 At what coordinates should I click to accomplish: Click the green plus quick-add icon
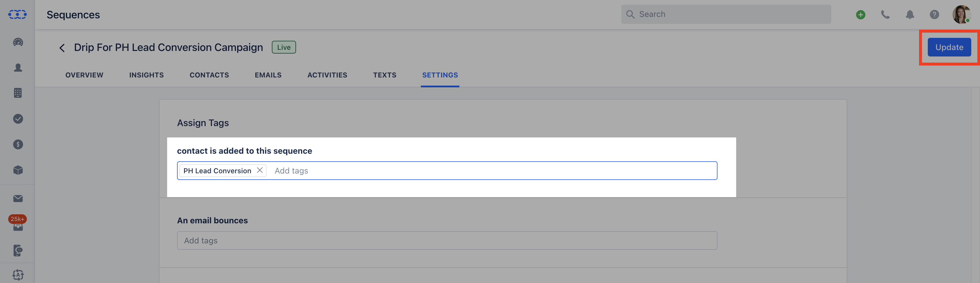[860, 15]
